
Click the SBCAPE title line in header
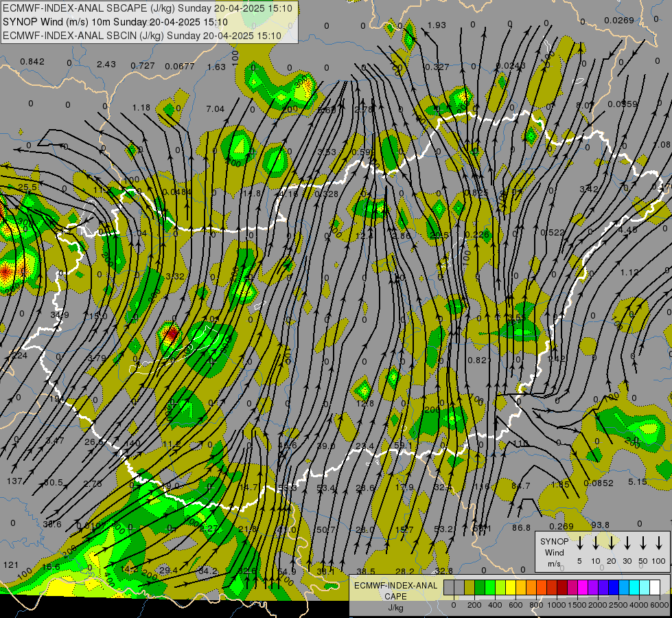click(148, 8)
